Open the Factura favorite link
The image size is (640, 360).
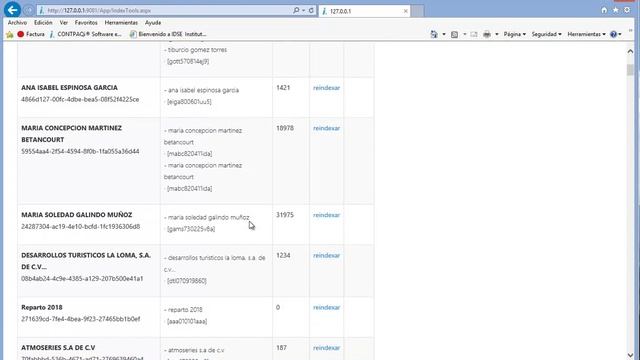(x=31, y=34)
